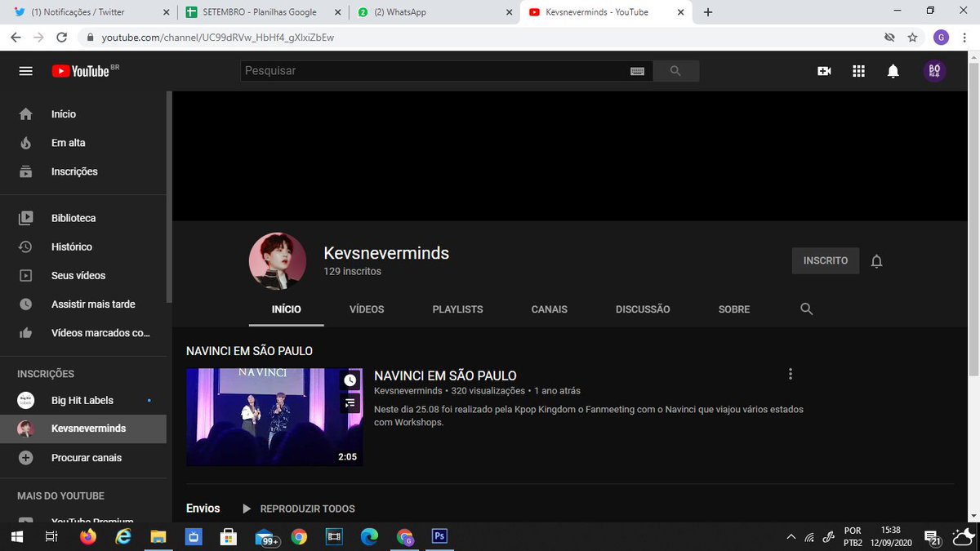Open NAVINCI EM SÃO PAULO video title
The width and height of the screenshot is (980, 551).
445,376
